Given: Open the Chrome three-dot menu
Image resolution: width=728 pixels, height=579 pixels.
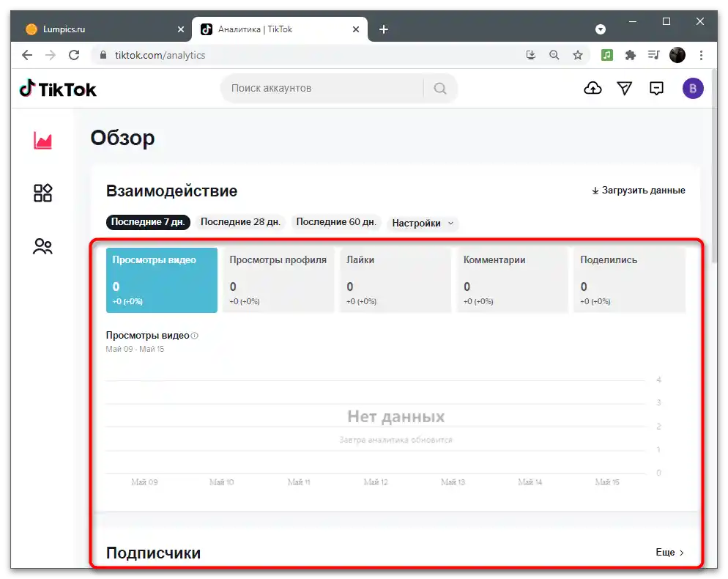Looking at the screenshot, I should click(x=701, y=55).
